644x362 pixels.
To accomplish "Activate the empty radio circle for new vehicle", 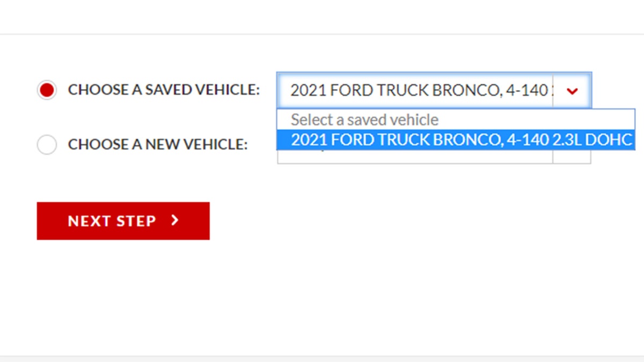I will [x=47, y=144].
